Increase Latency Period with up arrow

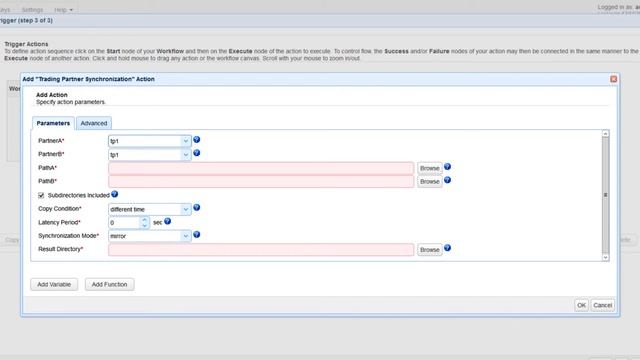coord(144,220)
